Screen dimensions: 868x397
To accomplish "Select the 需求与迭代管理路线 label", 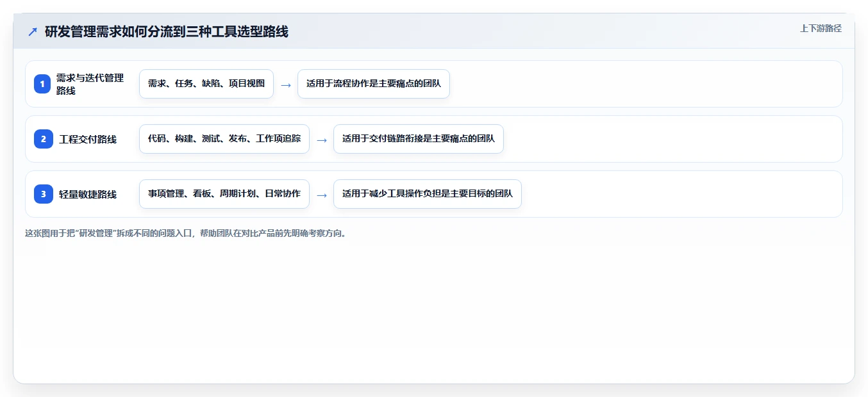I will tap(90, 84).
